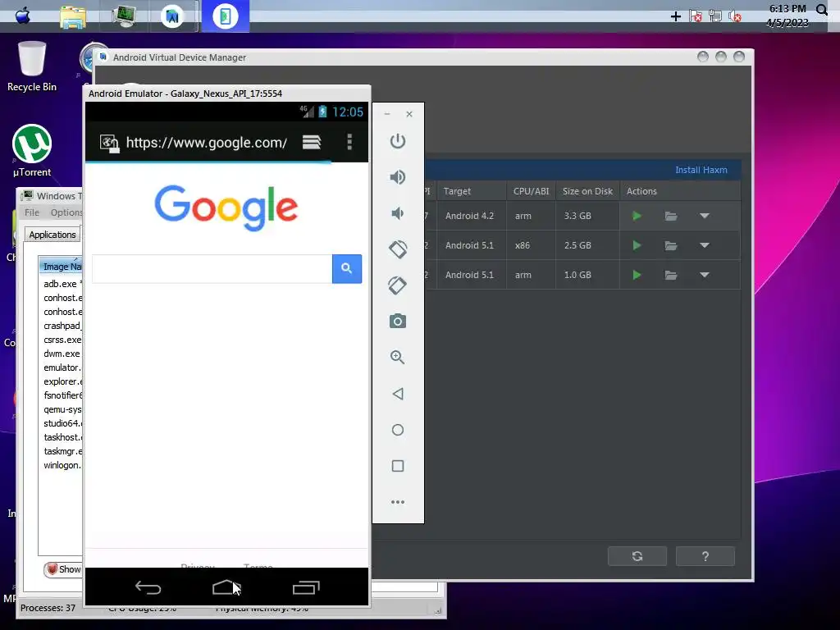Open folder for Android 5.1 x86 row

coord(671,245)
